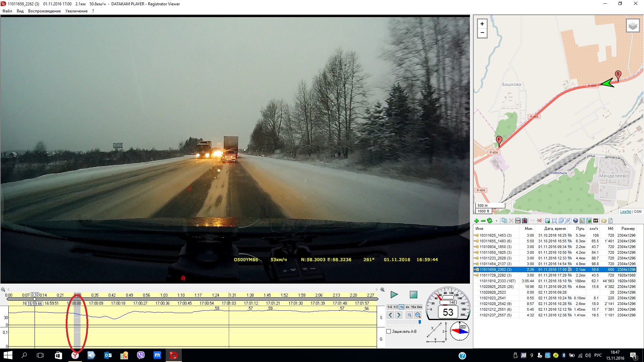Select the 1/2 playback speed toggle
Image resolution: width=644 pixels, height=362 pixels.
(x=395, y=307)
